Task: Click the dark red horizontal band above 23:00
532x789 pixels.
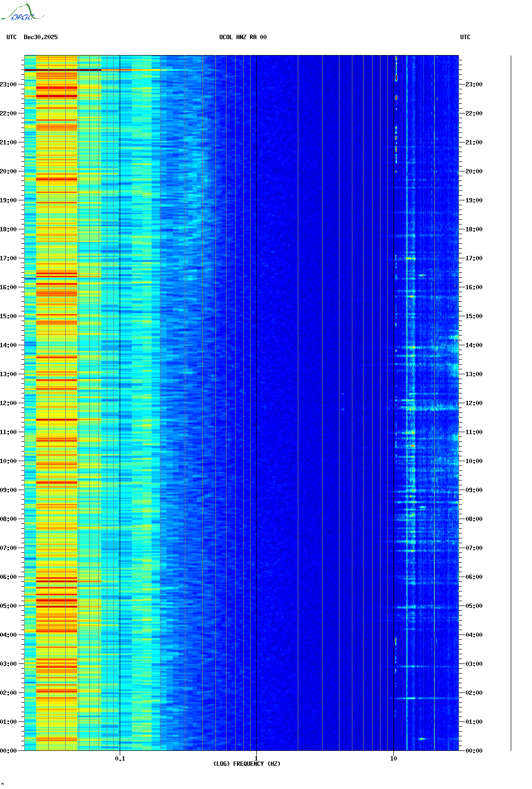Action: click(63, 70)
